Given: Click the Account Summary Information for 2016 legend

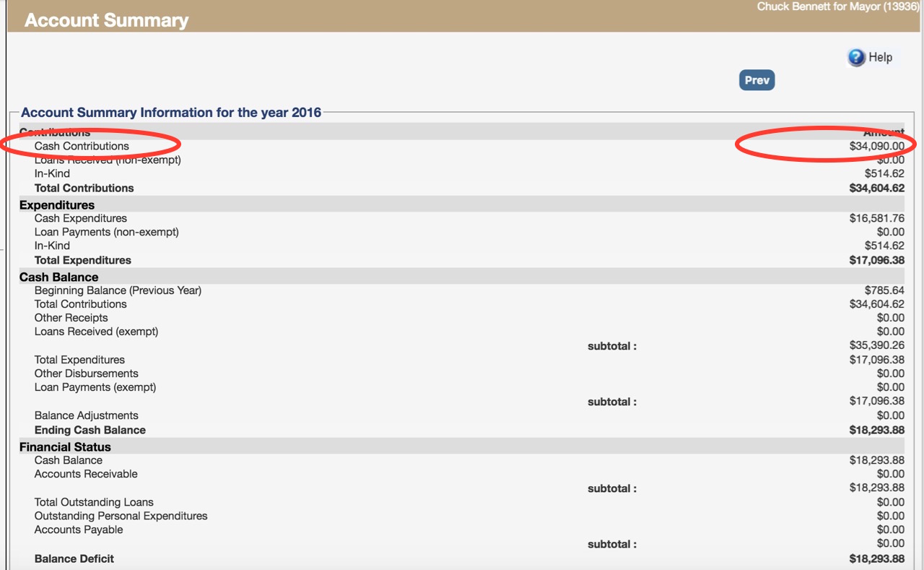Looking at the screenshot, I should [x=171, y=113].
